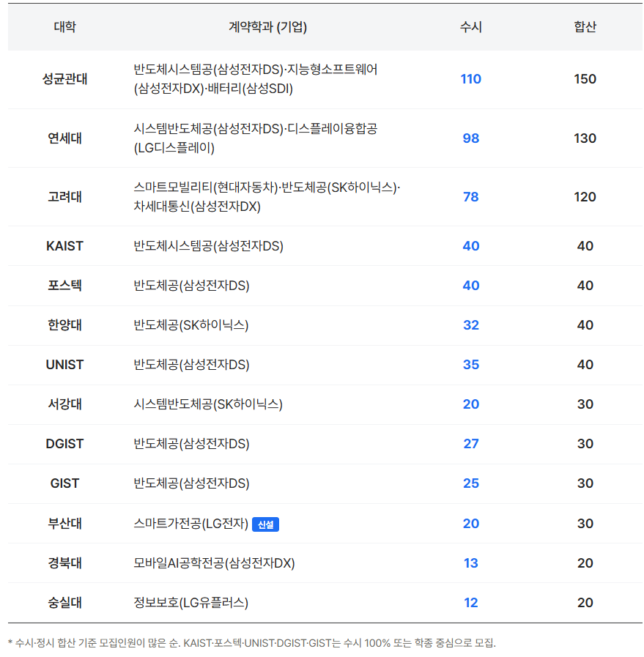Screen dimensions: 644x657
Task: Click 반도체시스템공(삼성전자DS) in KAIST row
Action: (208, 246)
